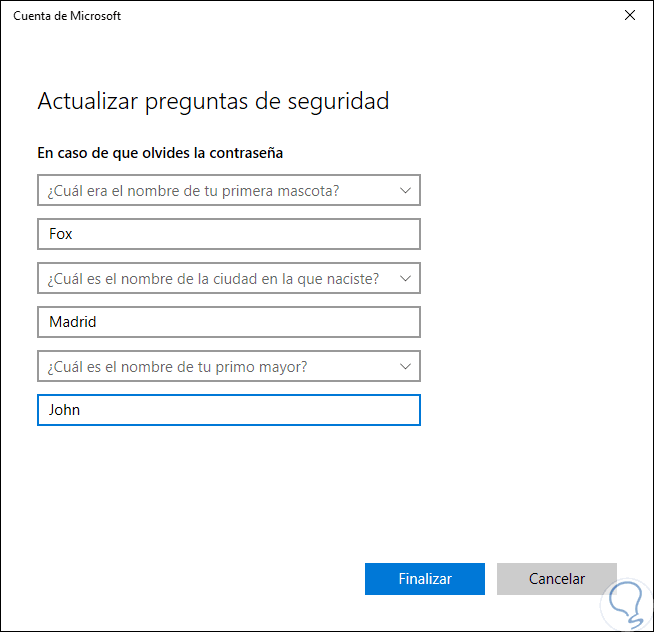Click the chevron arrow on the oldest cousin question

click(x=405, y=367)
